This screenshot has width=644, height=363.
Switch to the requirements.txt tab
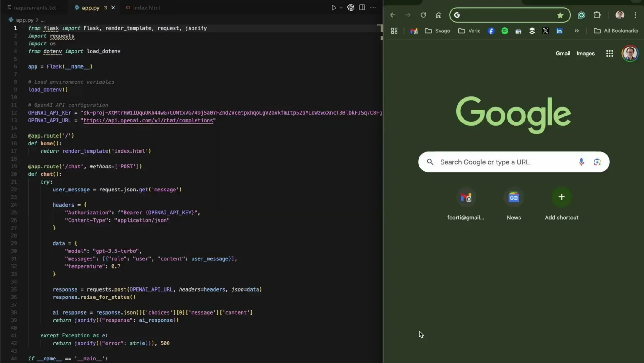click(34, 8)
